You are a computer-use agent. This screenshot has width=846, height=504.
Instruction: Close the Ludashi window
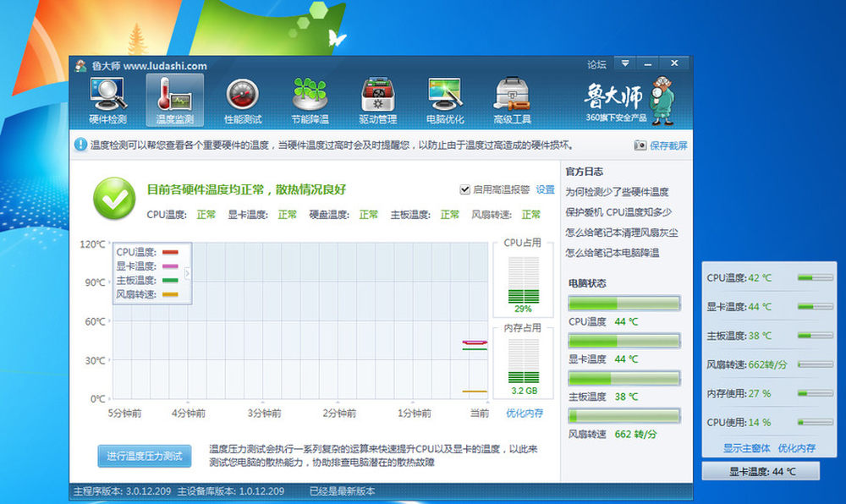(674, 63)
